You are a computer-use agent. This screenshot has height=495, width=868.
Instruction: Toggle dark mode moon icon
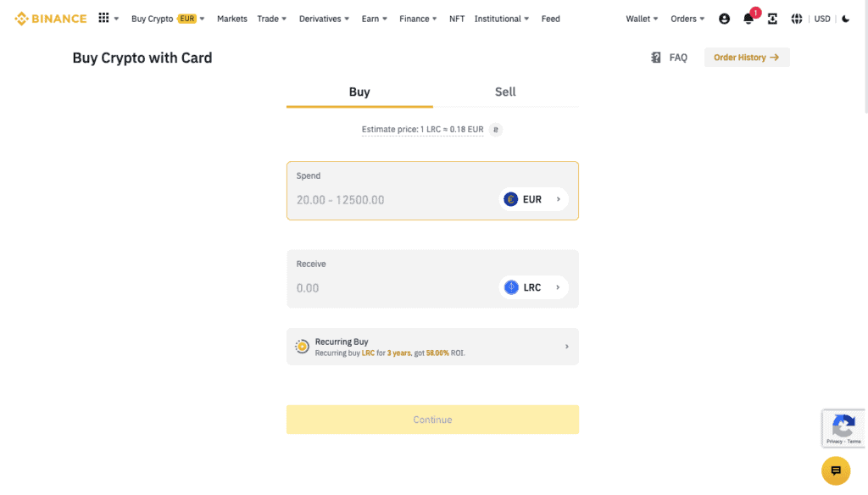tap(846, 19)
